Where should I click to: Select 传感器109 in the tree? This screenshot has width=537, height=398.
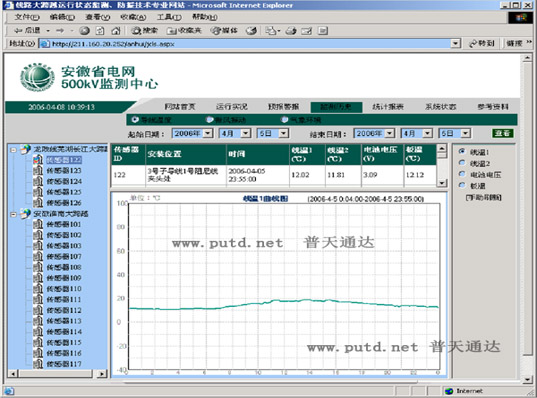(64, 278)
